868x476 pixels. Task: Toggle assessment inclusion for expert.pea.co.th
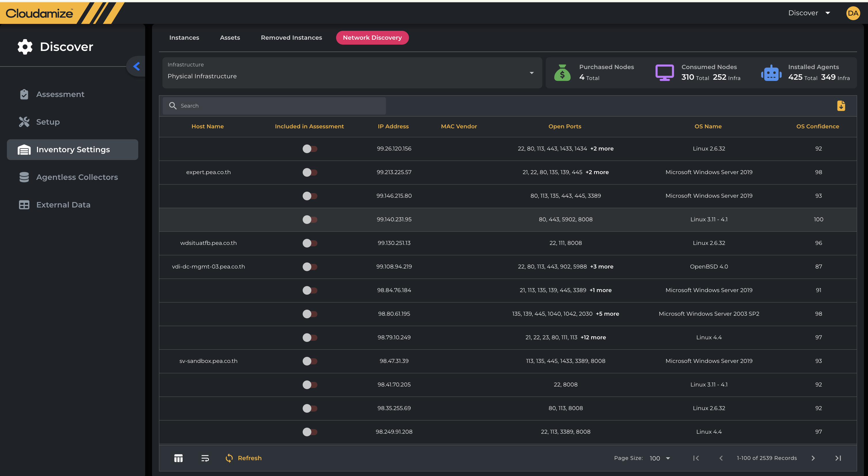coord(310,172)
